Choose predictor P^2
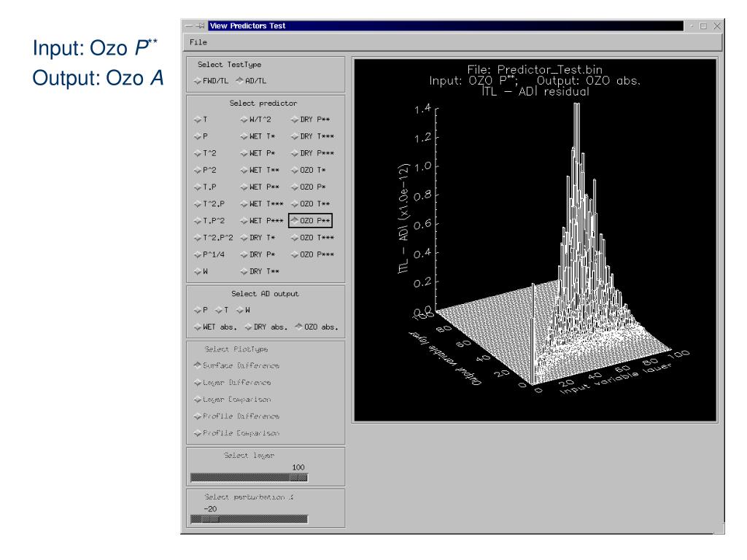 (205, 170)
